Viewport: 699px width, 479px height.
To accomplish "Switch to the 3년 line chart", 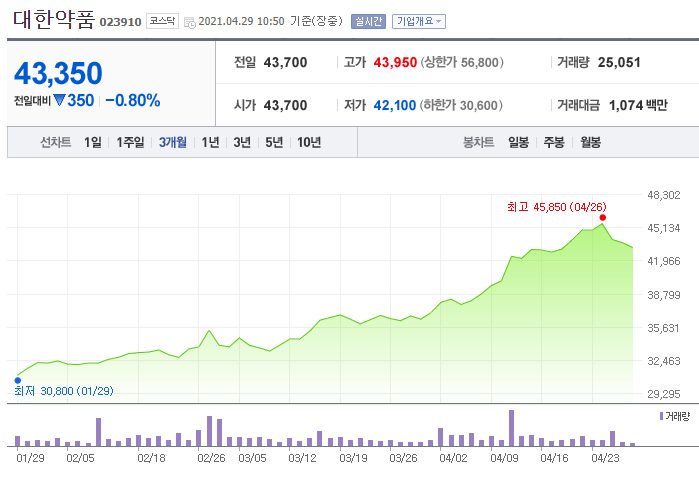I will pyautogui.click(x=242, y=142).
